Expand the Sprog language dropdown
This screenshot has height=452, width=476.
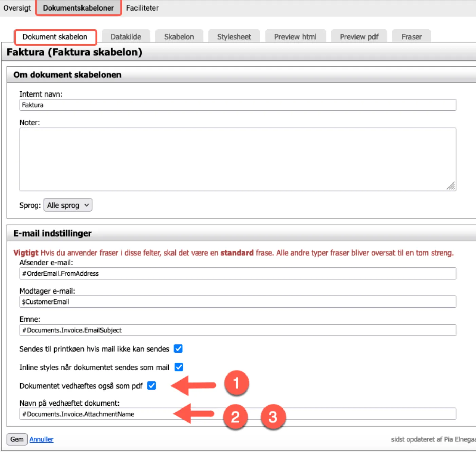pyautogui.click(x=68, y=205)
